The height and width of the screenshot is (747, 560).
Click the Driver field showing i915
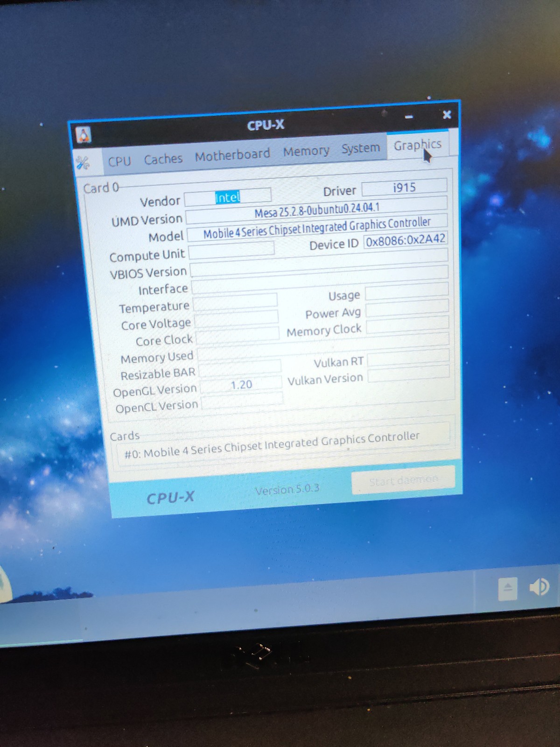tap(404, 188)
